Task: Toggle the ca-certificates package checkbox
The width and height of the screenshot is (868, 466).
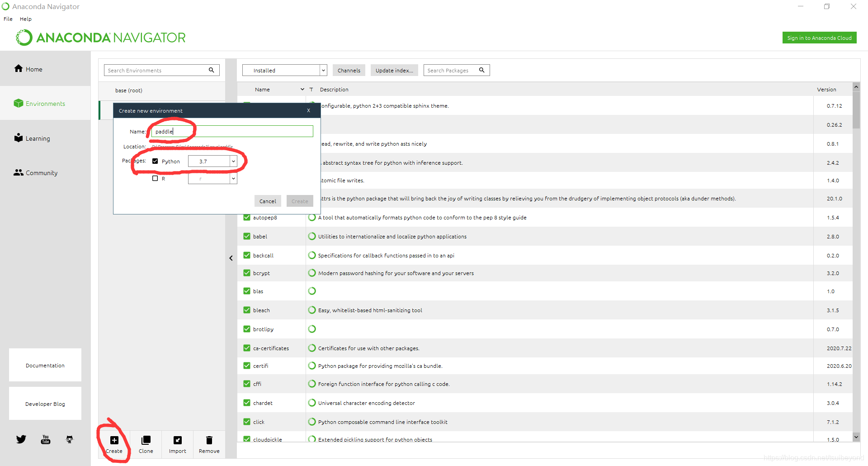Action: click(x=247, y=348)
